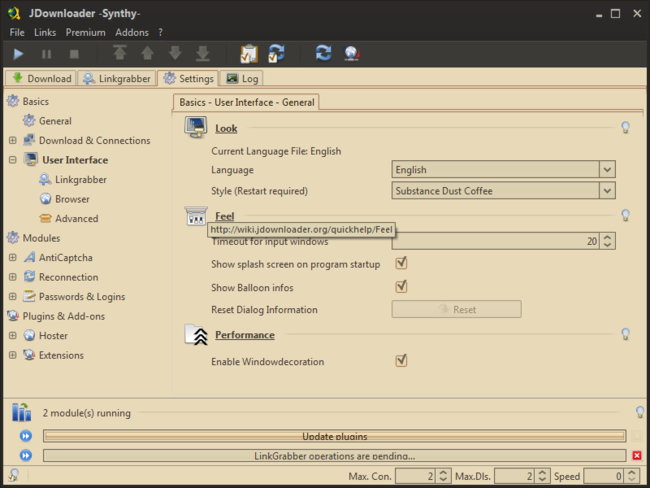Click the modules running bar chart icon
Viewport: 650px width, 488px height.
[x=22, y=412]
